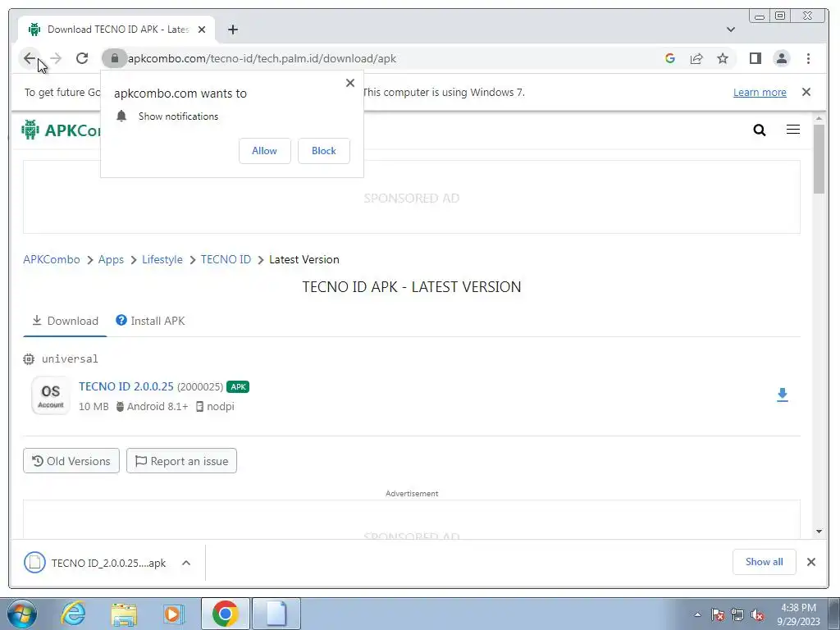Open Windows Start menu

click(x=21, y=614)
